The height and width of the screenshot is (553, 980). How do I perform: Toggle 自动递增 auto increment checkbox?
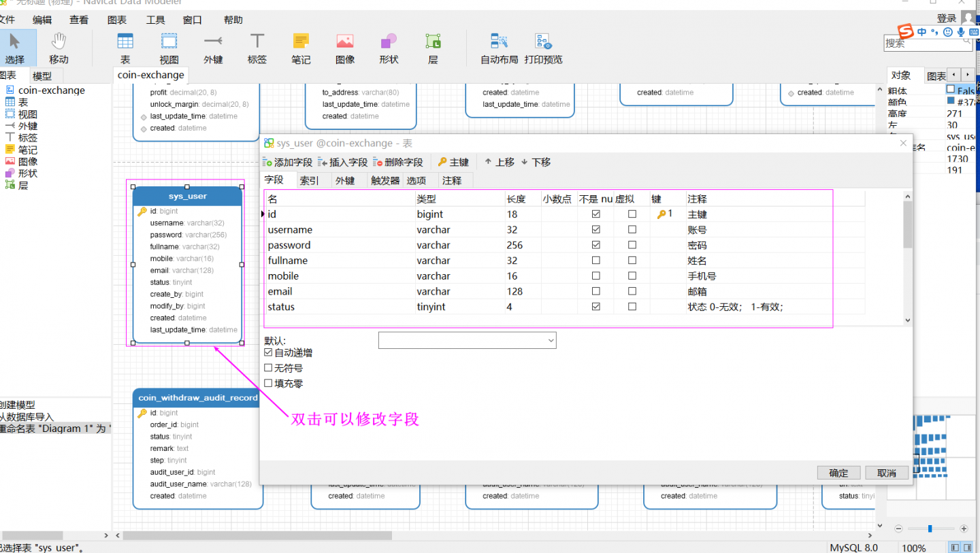pos(268,353)
